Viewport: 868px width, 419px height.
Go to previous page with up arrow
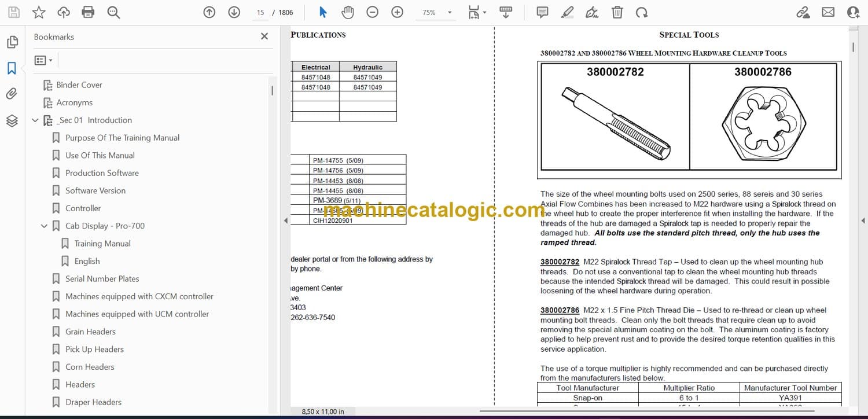[x=209, y=12]
